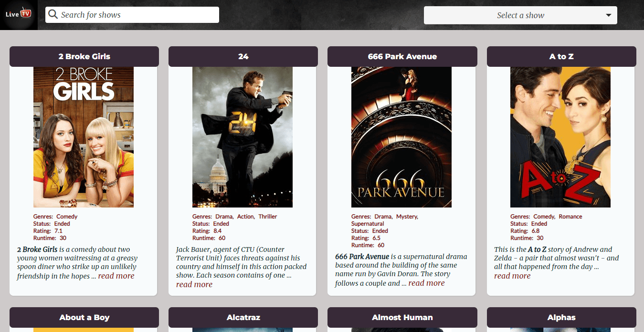Open the 666 Park Avenue poster
This screenshot has height=332, width=644.
(x=401, y=137)
